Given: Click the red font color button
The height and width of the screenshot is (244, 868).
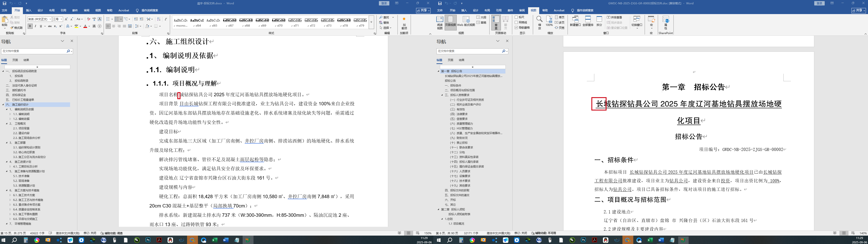Looking at the screenshot, I should click(x=85, y=26).
